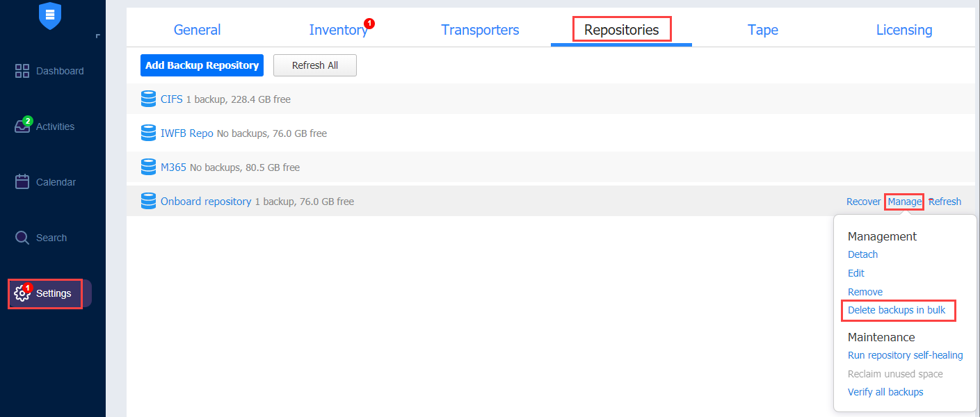Viewport: 980px width, 417px height.
Task: Click the Search magnifier icon
Action: point(22,238)
